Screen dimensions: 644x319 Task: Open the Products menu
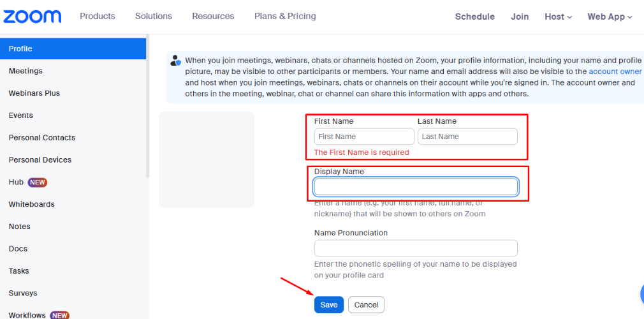point(97,16)
